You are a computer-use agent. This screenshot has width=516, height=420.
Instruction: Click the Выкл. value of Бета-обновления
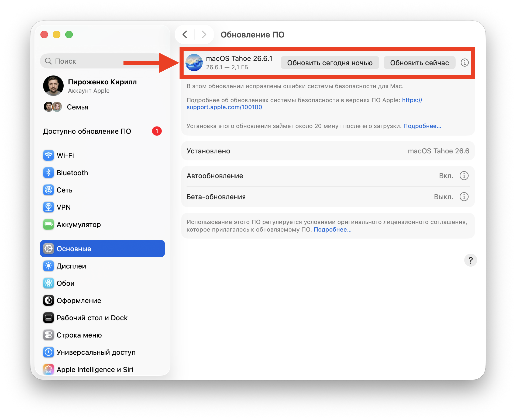point(443,197)
